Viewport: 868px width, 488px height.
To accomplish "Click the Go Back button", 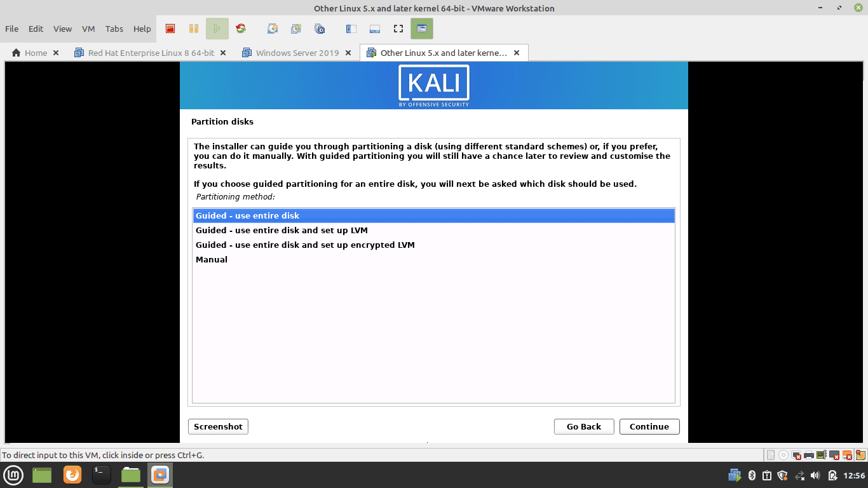I will 584,426.
